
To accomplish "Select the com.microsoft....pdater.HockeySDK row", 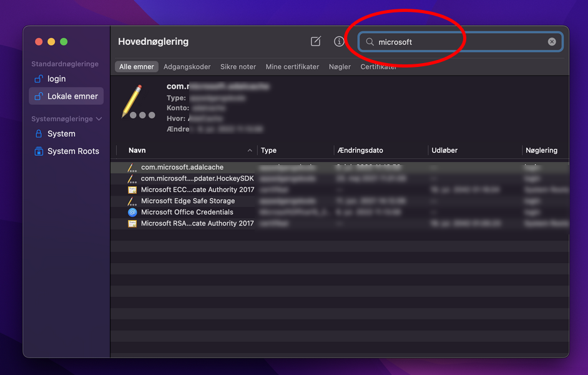I will click(x=340, y=178).
